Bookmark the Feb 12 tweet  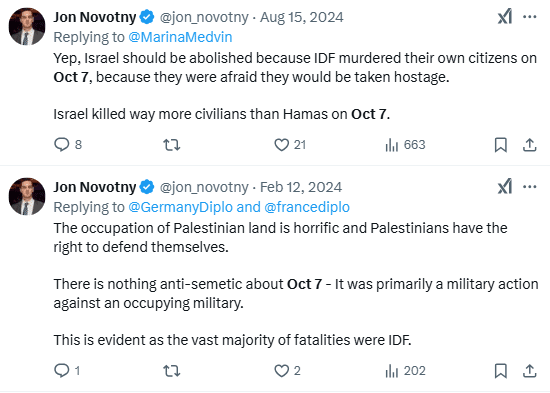(501, 371)
